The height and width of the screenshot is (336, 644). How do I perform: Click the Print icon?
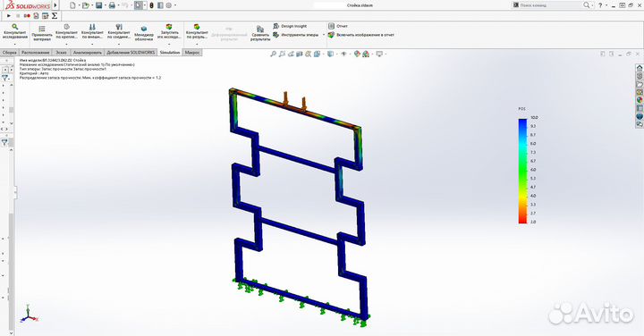112,5
